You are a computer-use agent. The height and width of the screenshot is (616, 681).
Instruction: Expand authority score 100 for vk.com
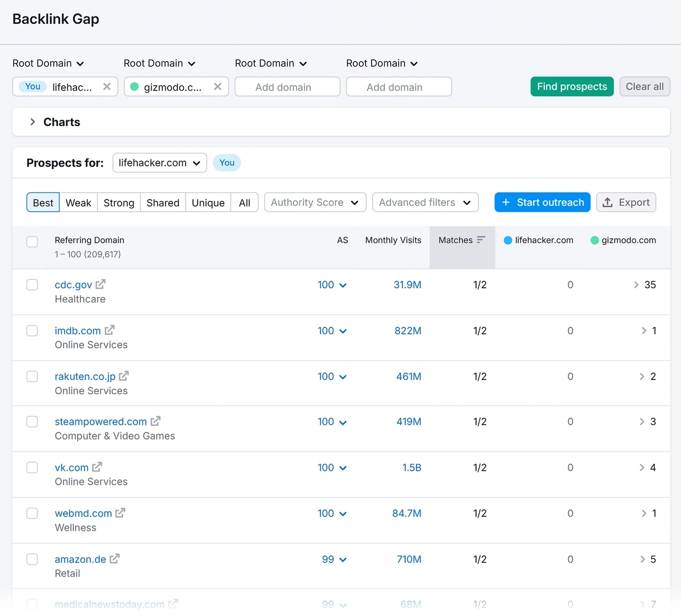click(x=332, y=467)
